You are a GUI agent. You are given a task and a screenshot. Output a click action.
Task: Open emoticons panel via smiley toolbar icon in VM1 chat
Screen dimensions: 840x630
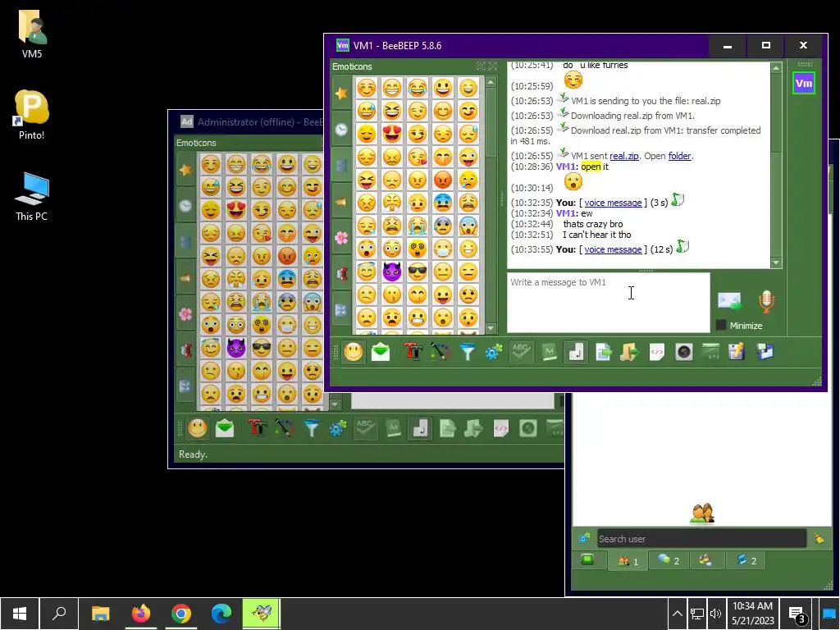point(353,352)
